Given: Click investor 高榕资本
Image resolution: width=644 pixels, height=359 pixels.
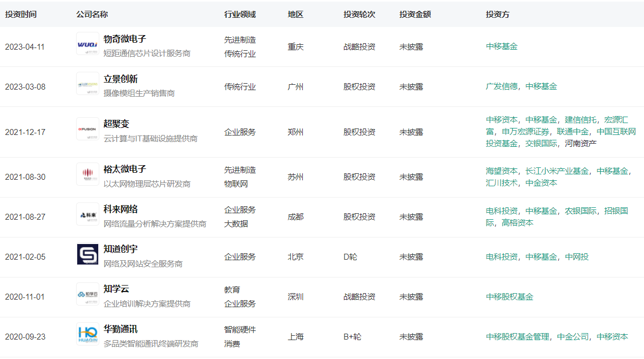Looking at the screenshot, I should [518, 222].
